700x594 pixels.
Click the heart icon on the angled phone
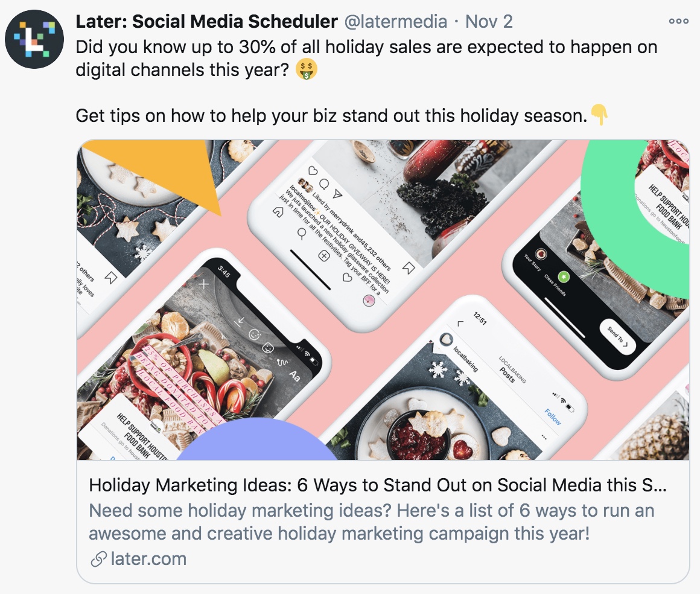(x=313, y=171)
